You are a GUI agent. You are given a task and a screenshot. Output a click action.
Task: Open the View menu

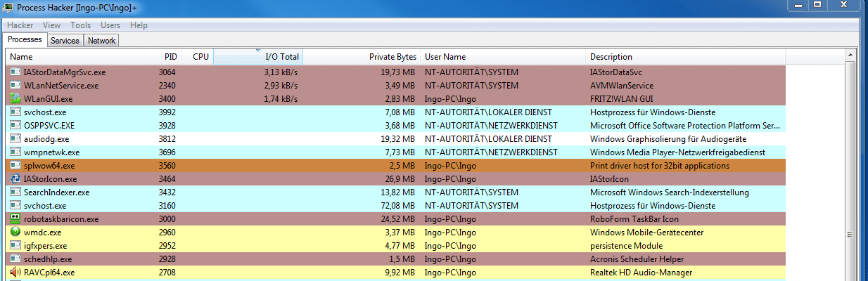tap(52, 25)
